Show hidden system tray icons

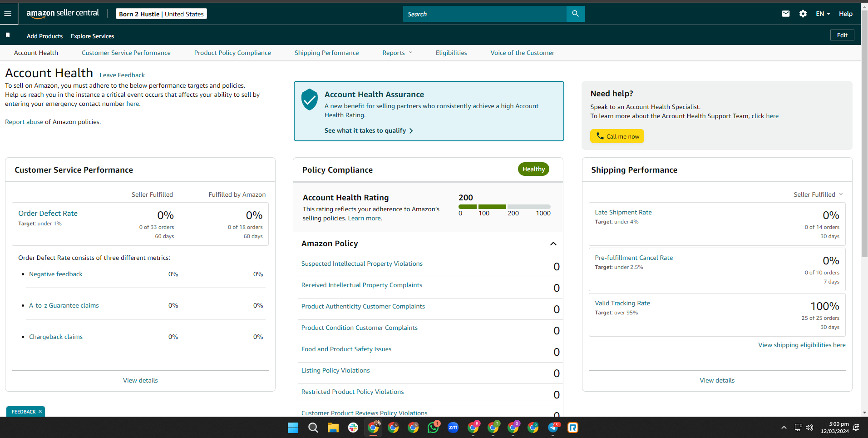coord(784,428)
